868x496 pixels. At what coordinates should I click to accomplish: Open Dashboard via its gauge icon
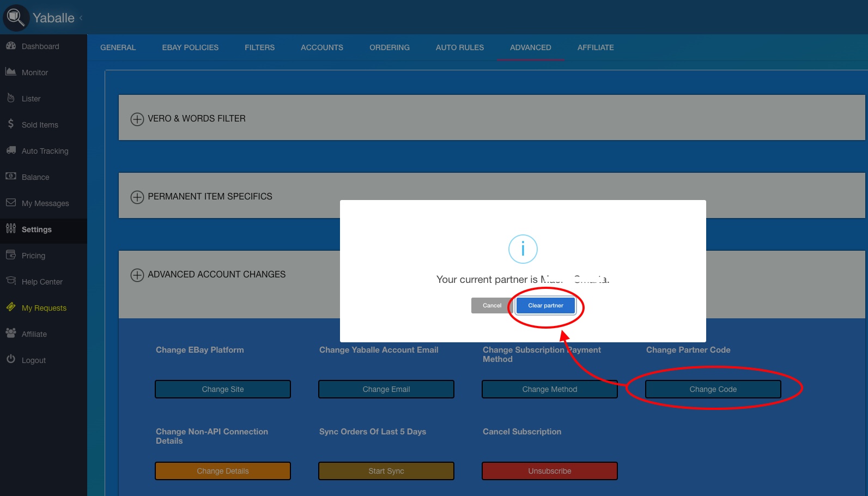click(x=11, y=46)
